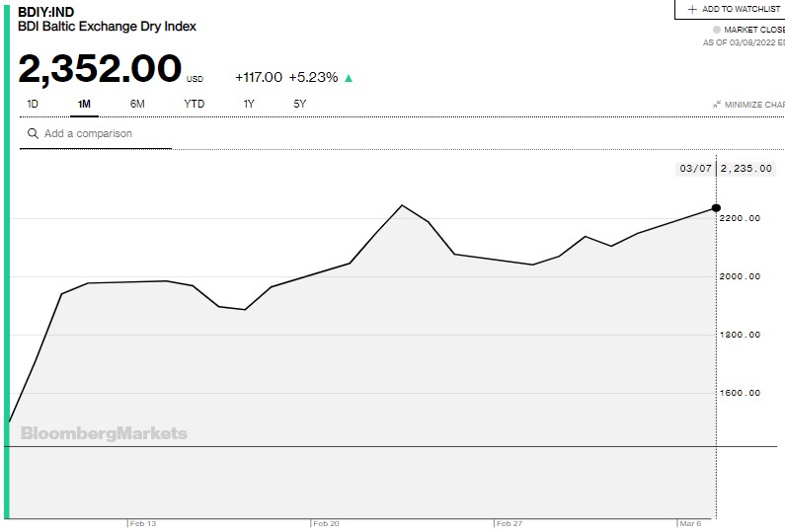Click the Feb 20 date axis label
Screen dimensions: 785x532
(x=325, y=523)
